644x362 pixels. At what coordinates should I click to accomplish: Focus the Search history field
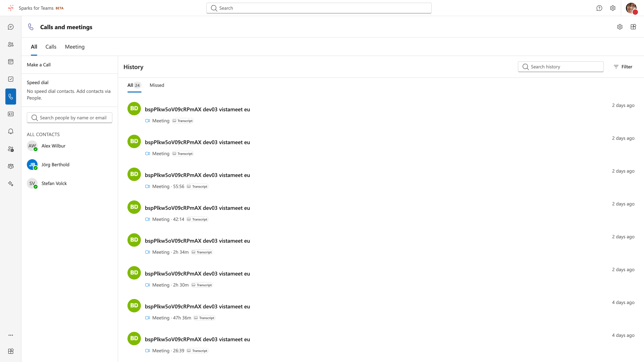[x=560, y=67]
